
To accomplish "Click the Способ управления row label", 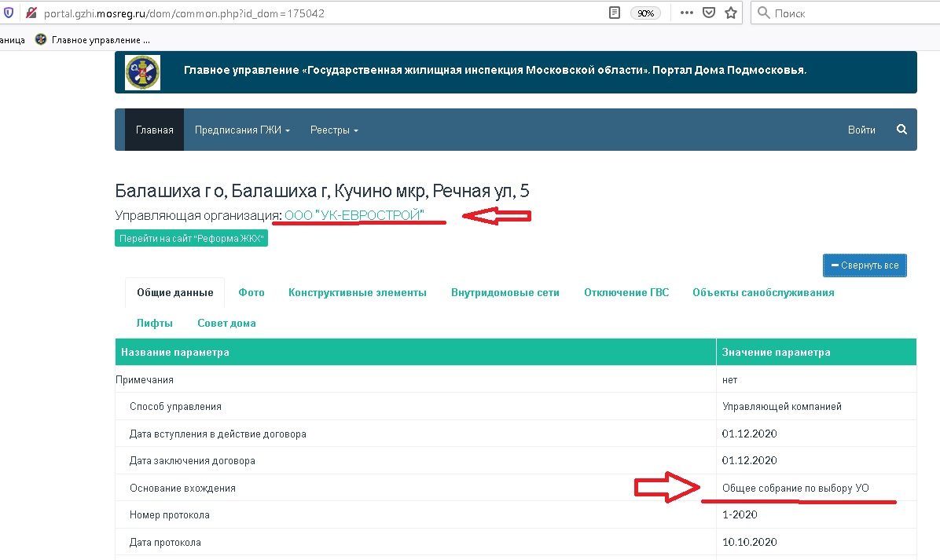I will 175,407.
